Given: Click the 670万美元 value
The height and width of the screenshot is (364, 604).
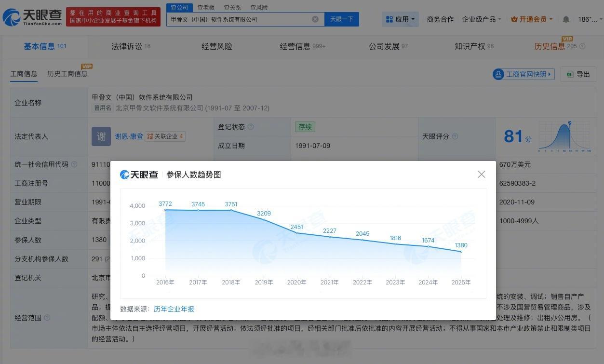Looking at the screenshot, I should click(x=515, y=164).
